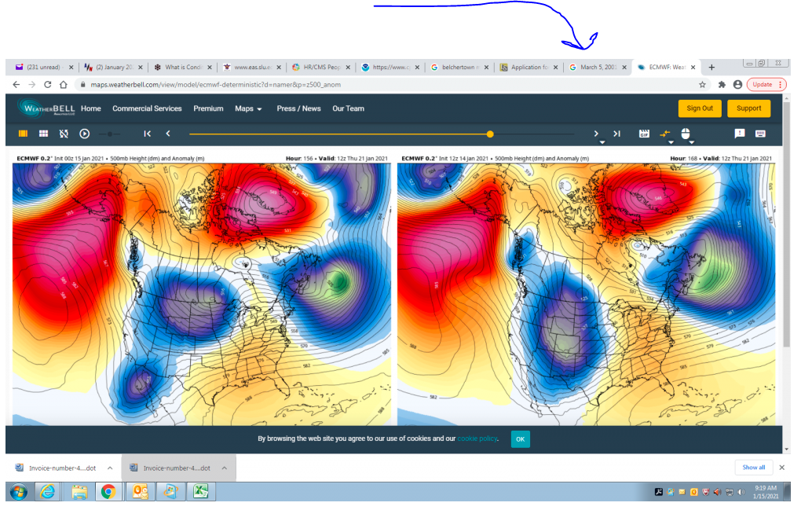Open File Explorer from taskbar
The width and height of the screenshot is (812, 510).
(79, 491)
